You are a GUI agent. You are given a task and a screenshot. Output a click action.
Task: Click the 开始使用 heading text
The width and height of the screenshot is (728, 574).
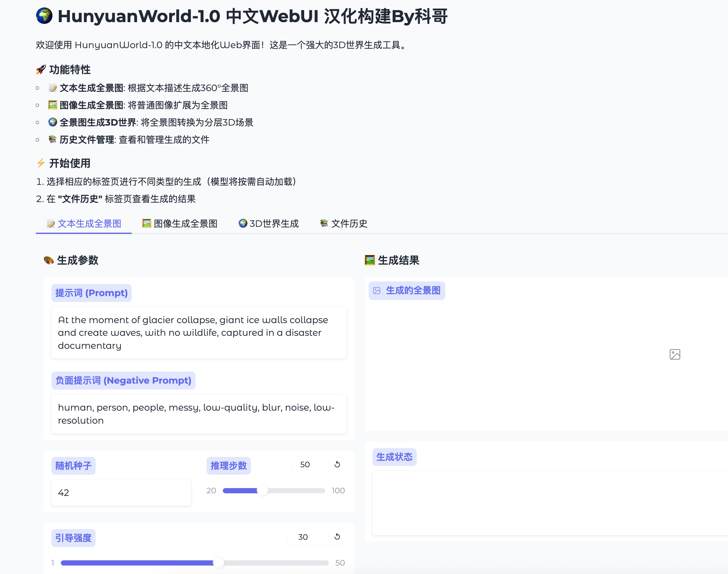pos(70,163)
